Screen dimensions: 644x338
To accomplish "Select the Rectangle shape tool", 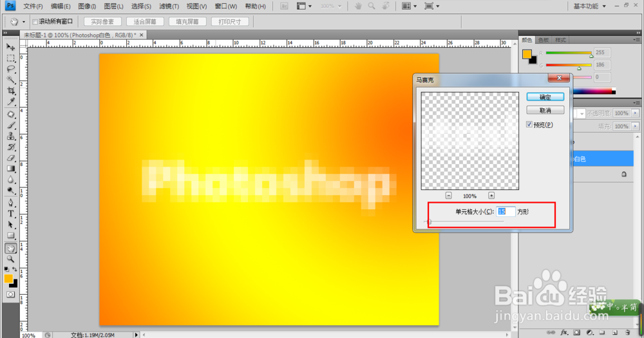I will [11, 236].
